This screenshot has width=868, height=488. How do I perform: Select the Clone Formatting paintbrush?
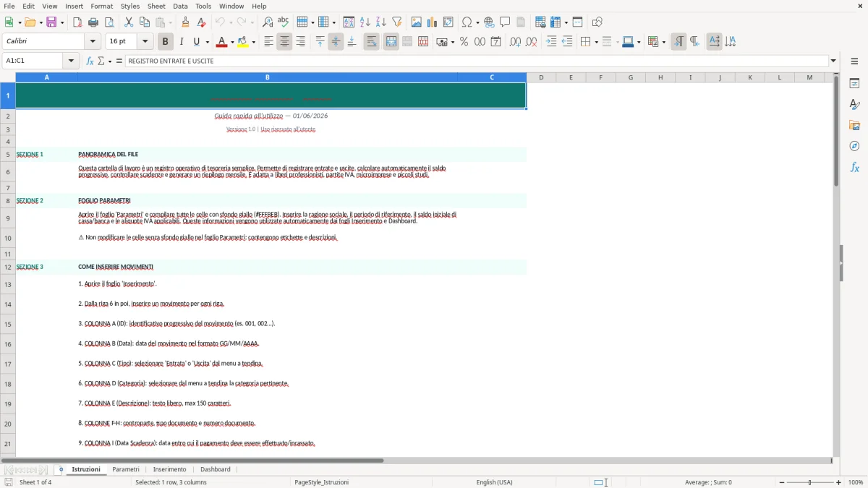coord(186,22)
